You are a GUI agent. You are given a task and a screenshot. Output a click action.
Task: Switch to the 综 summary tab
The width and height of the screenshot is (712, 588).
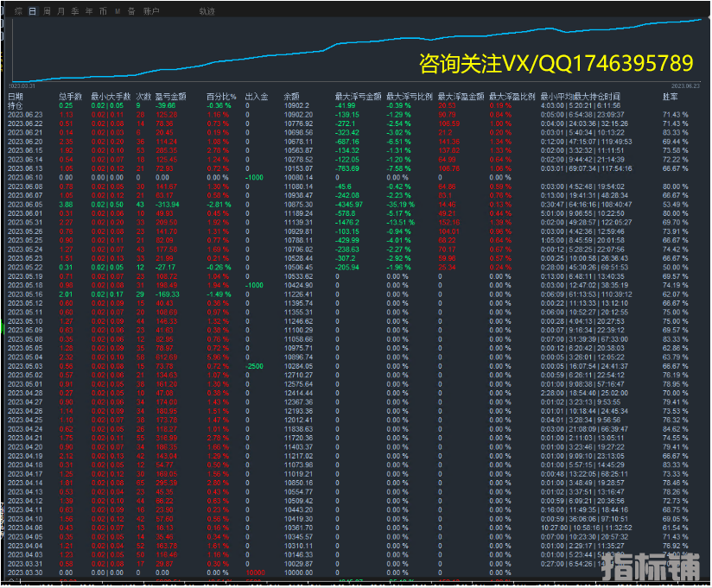(17, 11)
